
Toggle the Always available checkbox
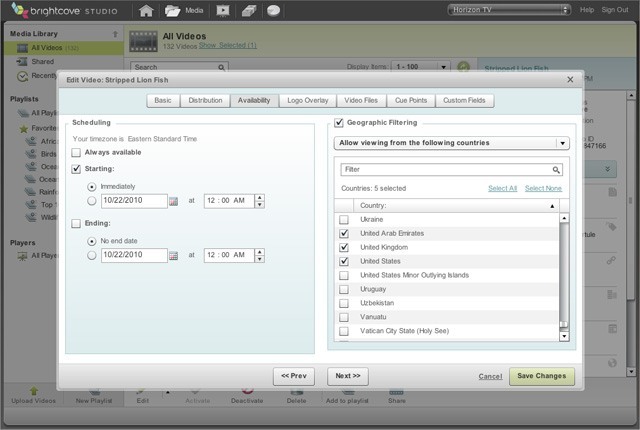tap(76, 153)
